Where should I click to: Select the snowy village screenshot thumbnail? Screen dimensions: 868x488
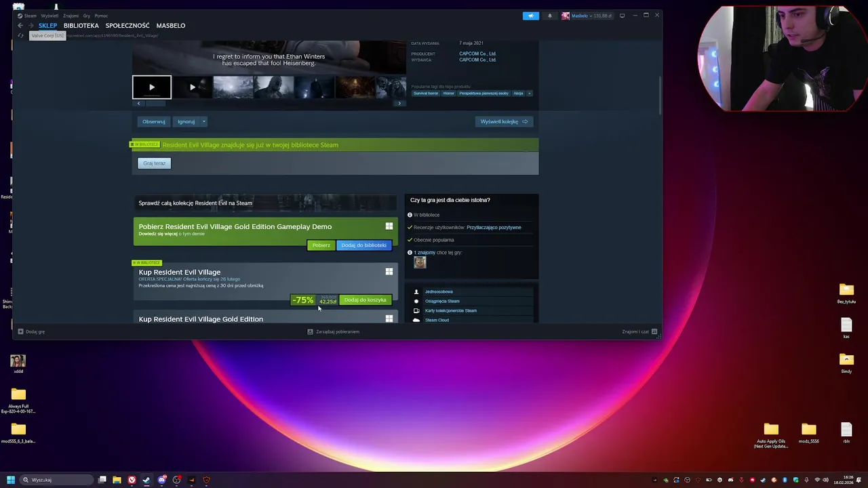pos(233,87)
